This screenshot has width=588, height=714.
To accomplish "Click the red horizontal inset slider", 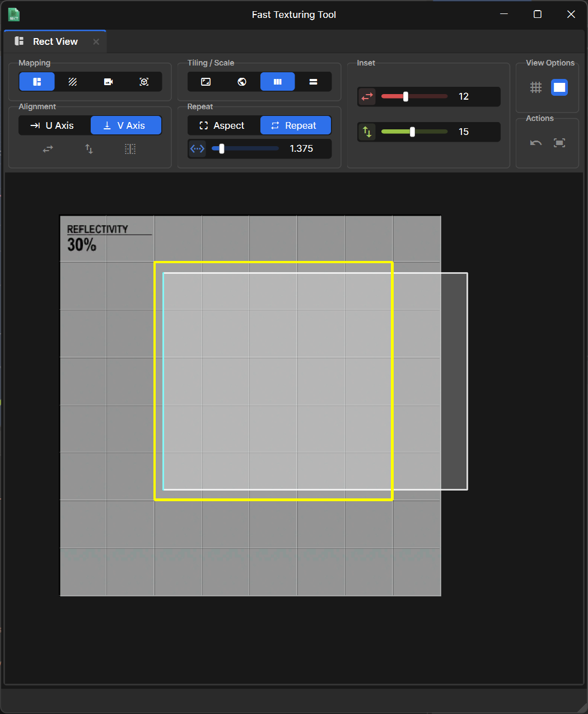I will pos(414,96).
